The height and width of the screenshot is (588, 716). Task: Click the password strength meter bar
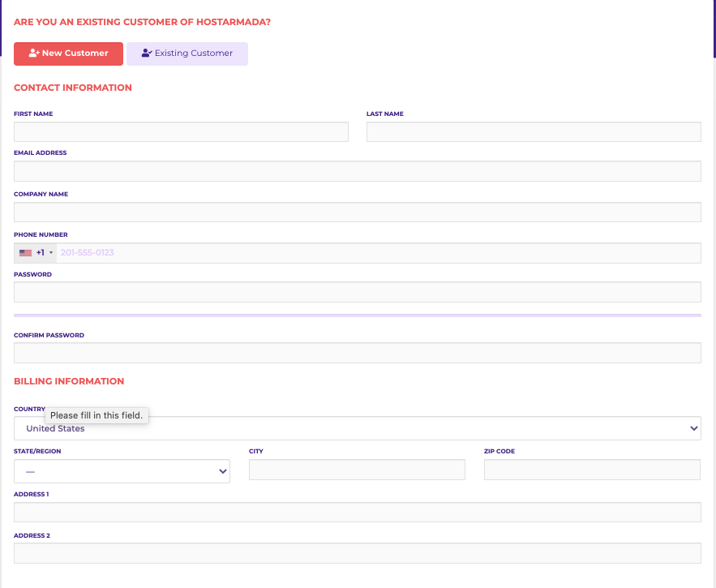tap(357, 315)
